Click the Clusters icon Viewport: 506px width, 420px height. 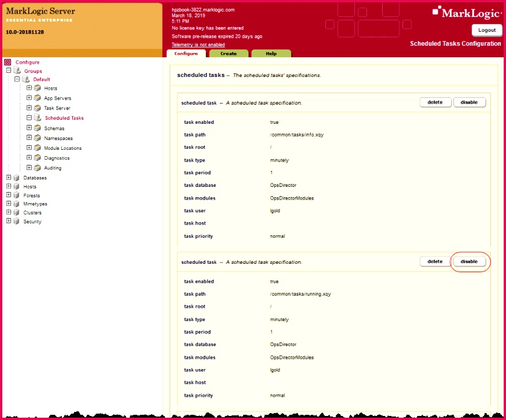[16, 212]
